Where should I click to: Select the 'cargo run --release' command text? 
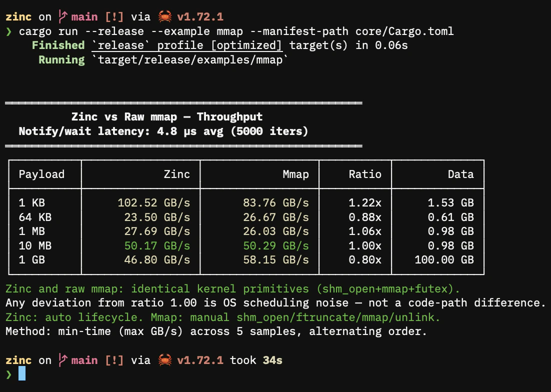[x=81, y=31]
